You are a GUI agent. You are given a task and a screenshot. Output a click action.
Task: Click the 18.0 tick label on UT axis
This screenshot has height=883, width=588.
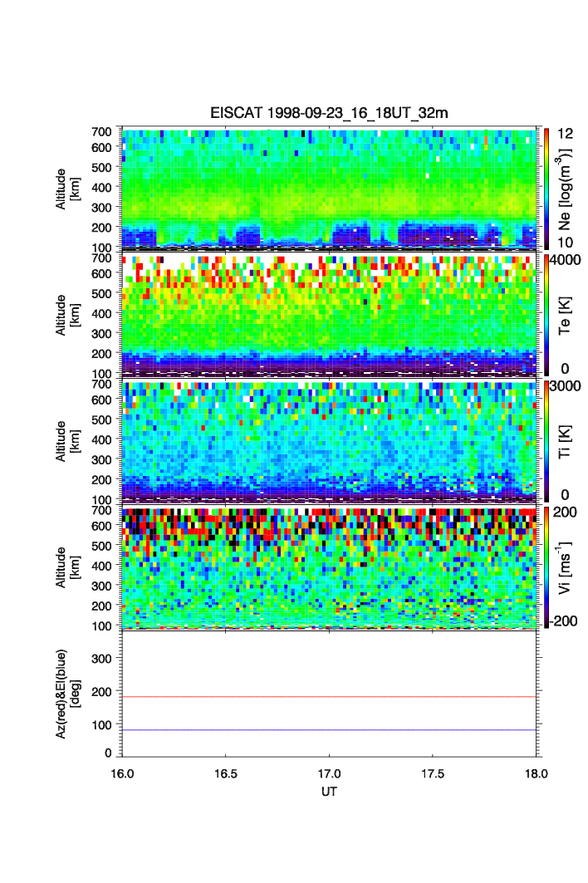click(537, 773)
